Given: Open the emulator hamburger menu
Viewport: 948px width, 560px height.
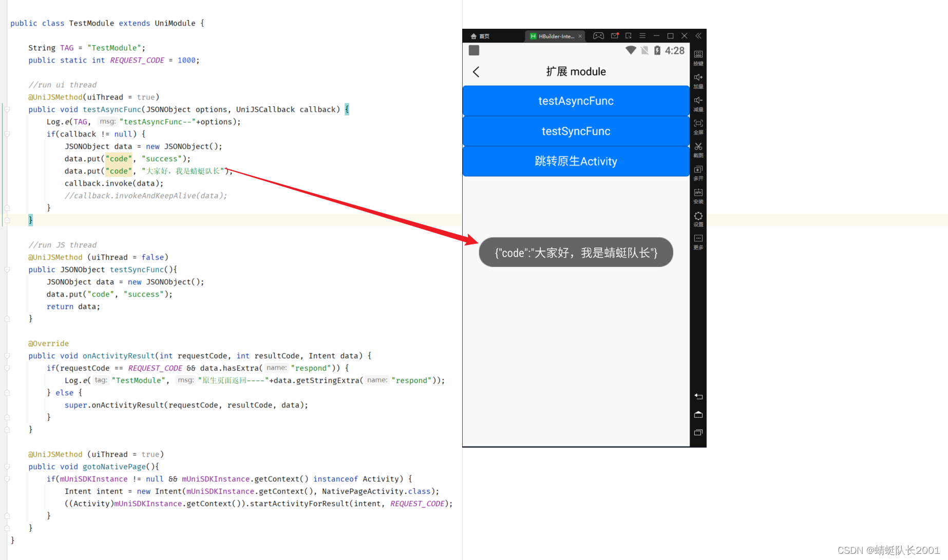Looking at the screenshot, I should [642, 36].
